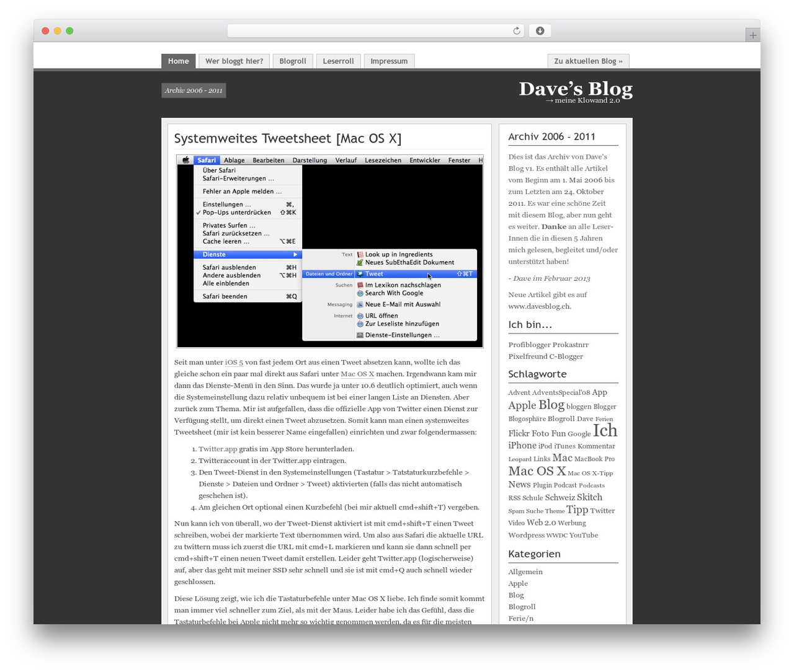
Task: Follow the 'Mac OS X' link in the article text
Action: pyautogui.click(x=357, y=374)
